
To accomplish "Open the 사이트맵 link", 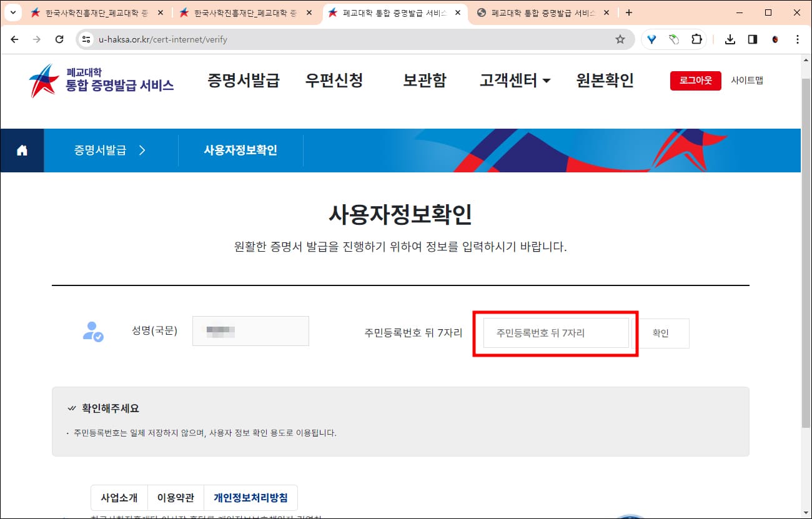I will [x=747, y=81].
